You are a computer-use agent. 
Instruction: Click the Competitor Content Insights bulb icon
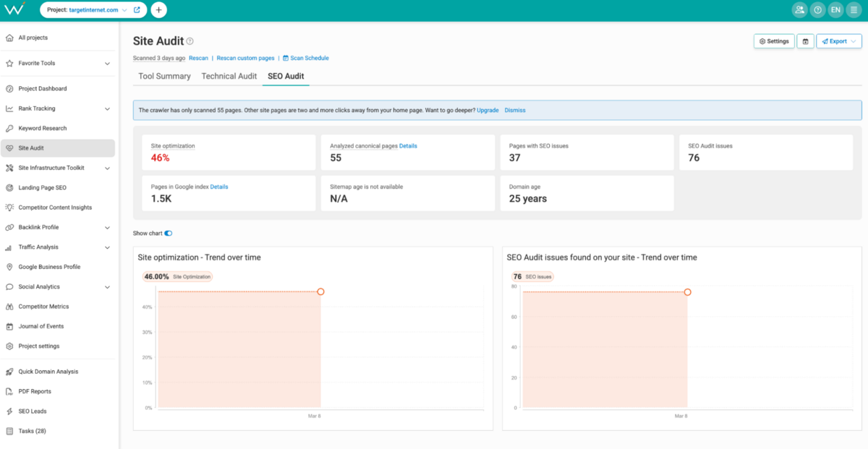[10, 208]
